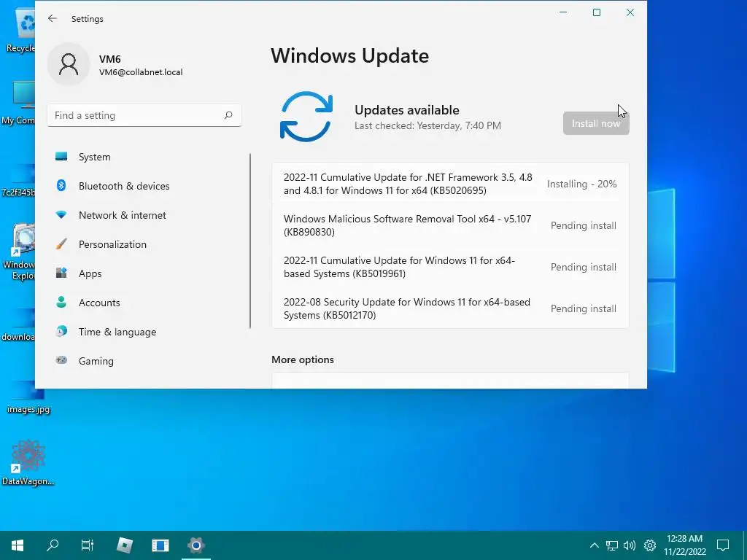Click the Windows Update page title
The height and width of the screenshot is (560, 747).
click(349, 55)
